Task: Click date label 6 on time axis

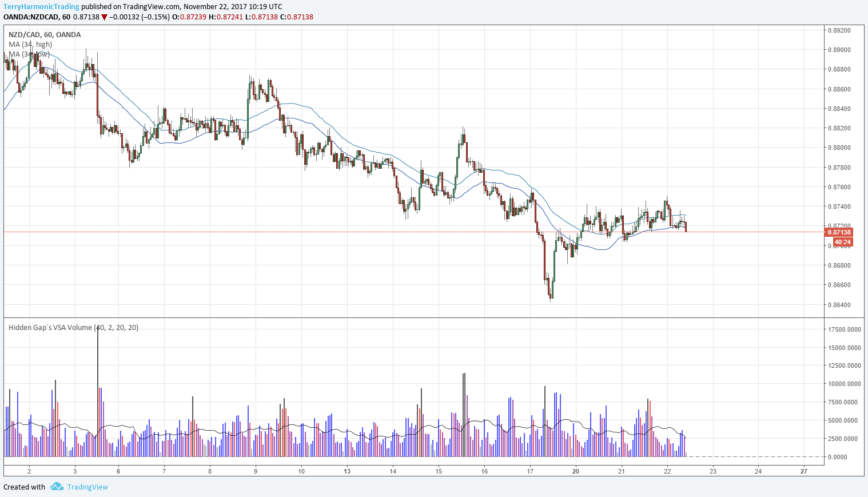Action: click(118, 471)
